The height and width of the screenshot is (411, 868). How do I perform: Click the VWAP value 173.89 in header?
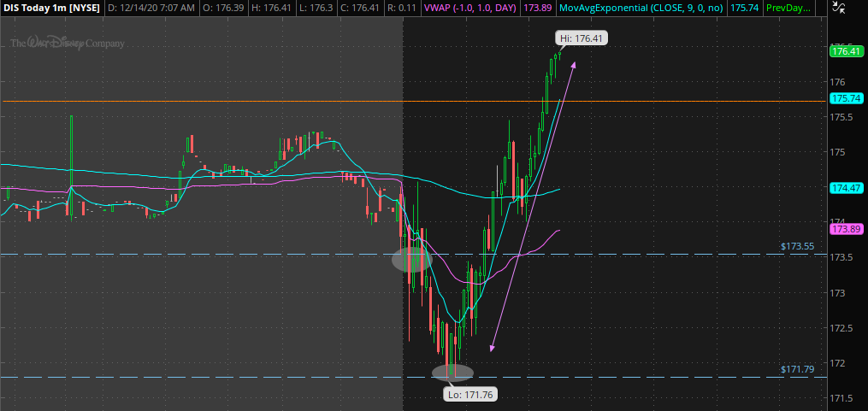(537, 9)
